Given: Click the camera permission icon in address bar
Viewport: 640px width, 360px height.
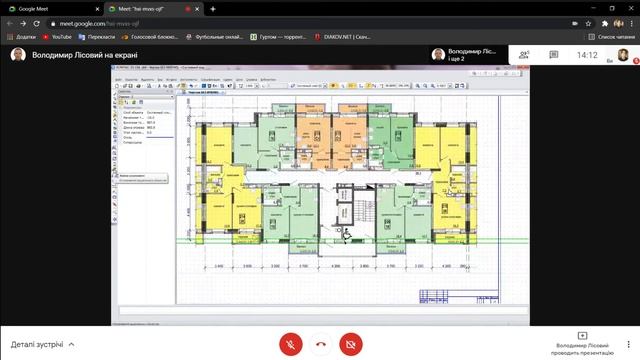Looking at the screenshot, I should point(575,24).
